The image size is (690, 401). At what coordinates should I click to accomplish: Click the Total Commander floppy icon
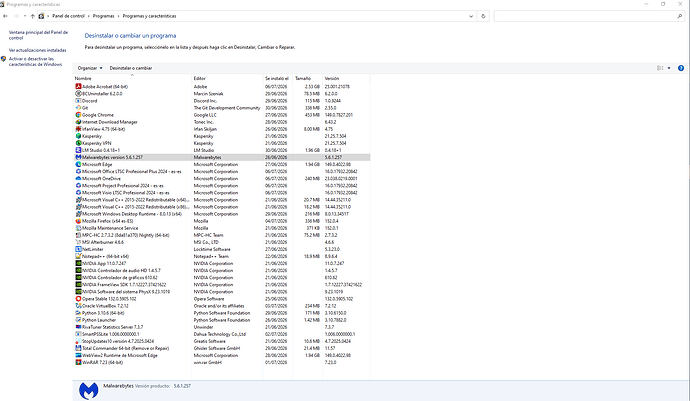78,348
